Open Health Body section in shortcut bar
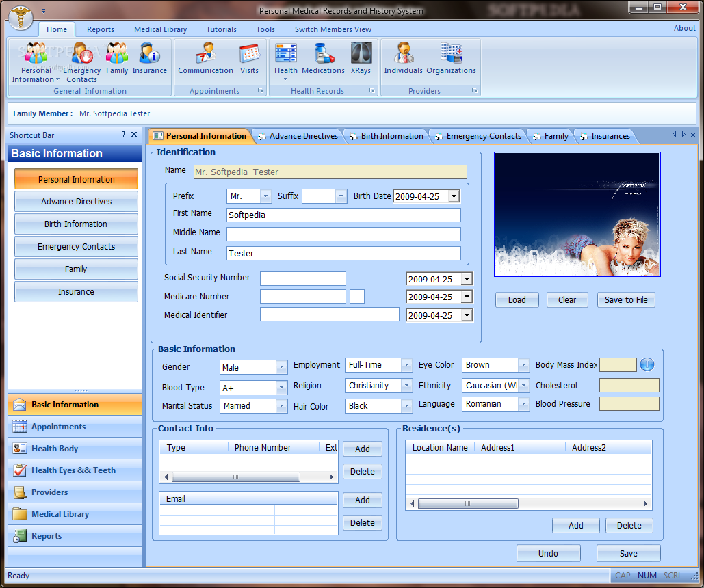This screenshot has width=704, height=588. click(x=75, y=449)
